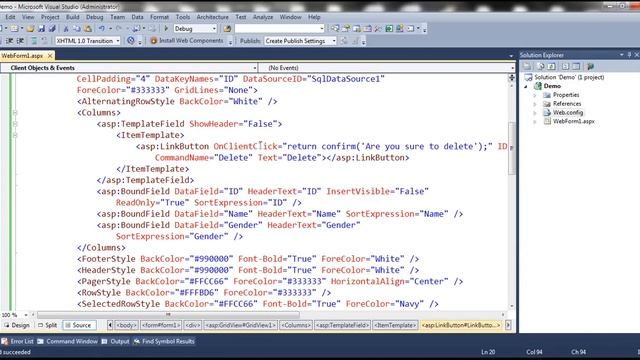640x360 pixels.
Task: Click Solution Explorer Copy Web Site icon
Action: (x=590, y=66)
